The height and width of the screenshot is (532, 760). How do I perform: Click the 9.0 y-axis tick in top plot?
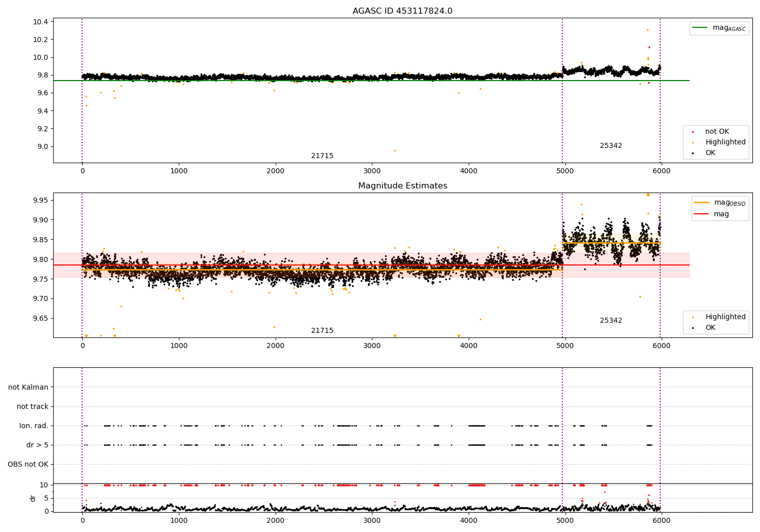(x=42, y=147)
